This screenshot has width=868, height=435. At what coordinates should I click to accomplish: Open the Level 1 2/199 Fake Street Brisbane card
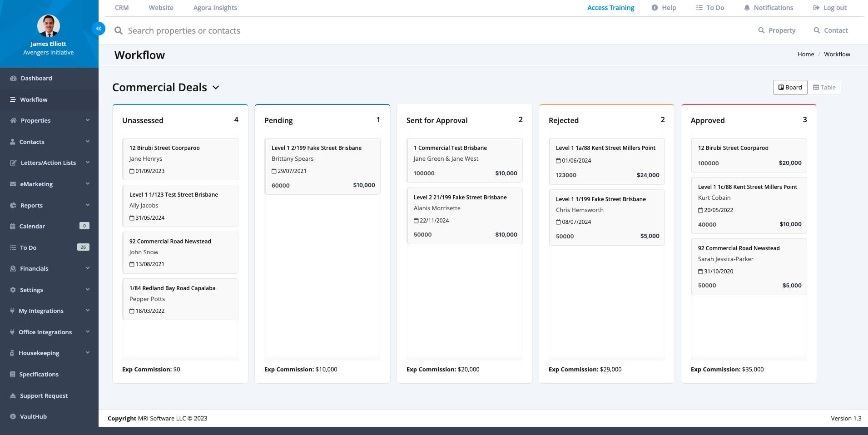click(x=322, y=166)
